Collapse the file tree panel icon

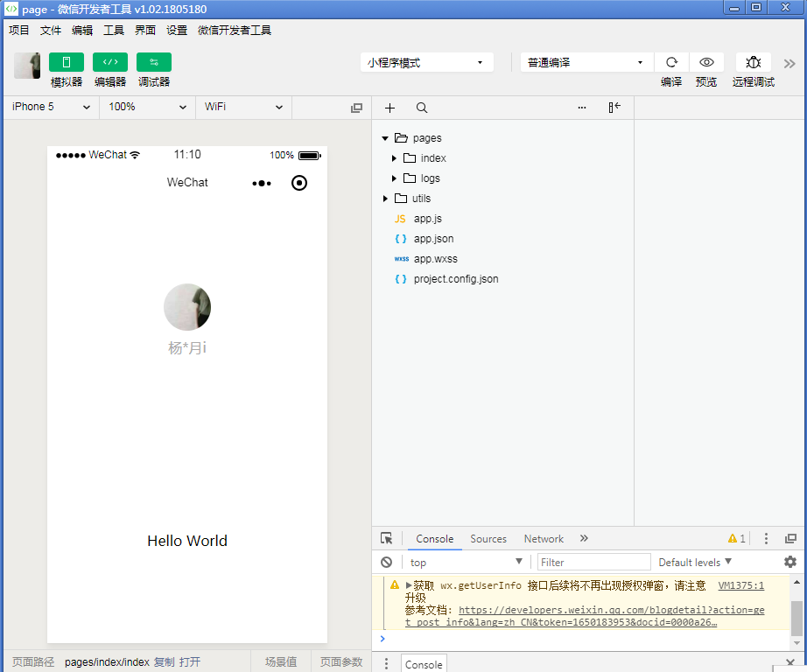[614, 108]
